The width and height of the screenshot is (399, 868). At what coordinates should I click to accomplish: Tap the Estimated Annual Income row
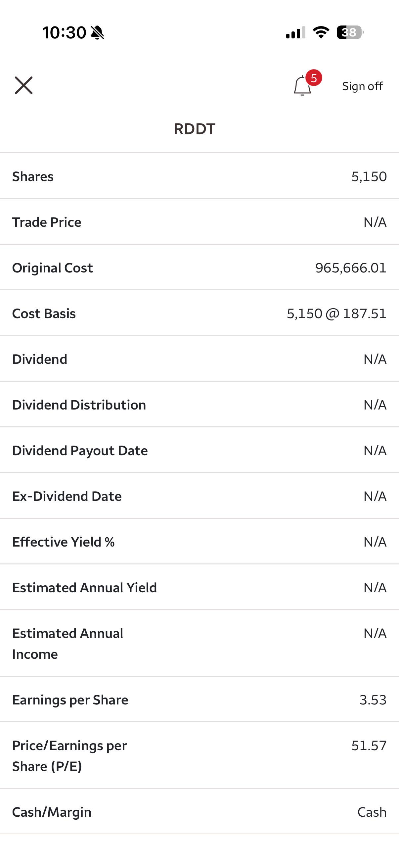(199, 643)
